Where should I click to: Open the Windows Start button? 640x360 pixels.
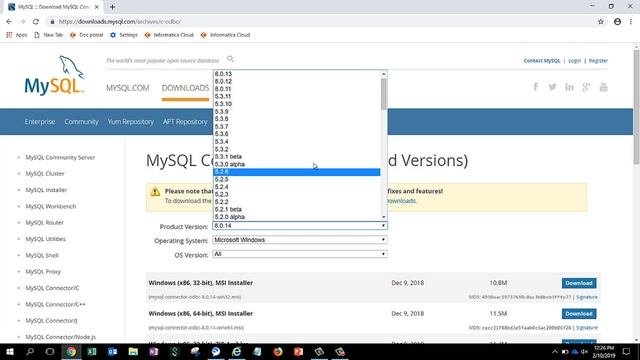(10, 351)
